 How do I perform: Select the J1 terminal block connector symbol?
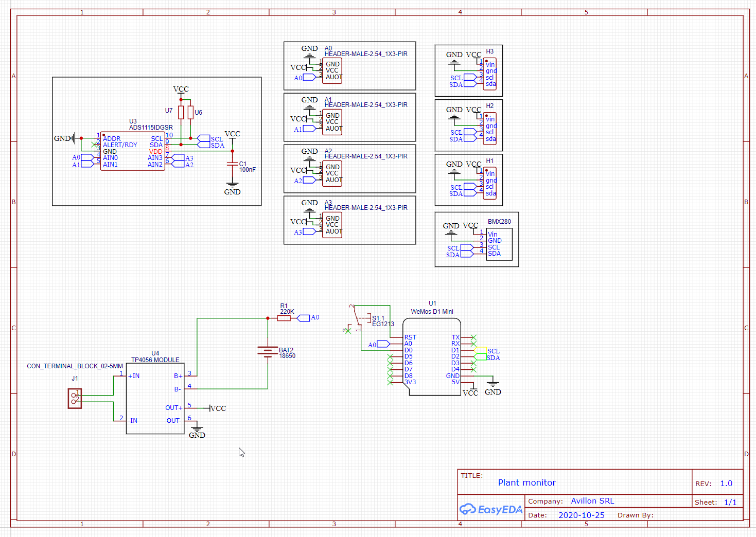(x=75, y=399)
